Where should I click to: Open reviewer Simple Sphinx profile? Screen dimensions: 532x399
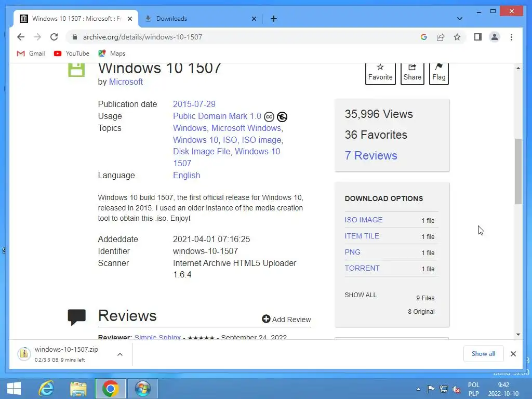tap(157, 337)
